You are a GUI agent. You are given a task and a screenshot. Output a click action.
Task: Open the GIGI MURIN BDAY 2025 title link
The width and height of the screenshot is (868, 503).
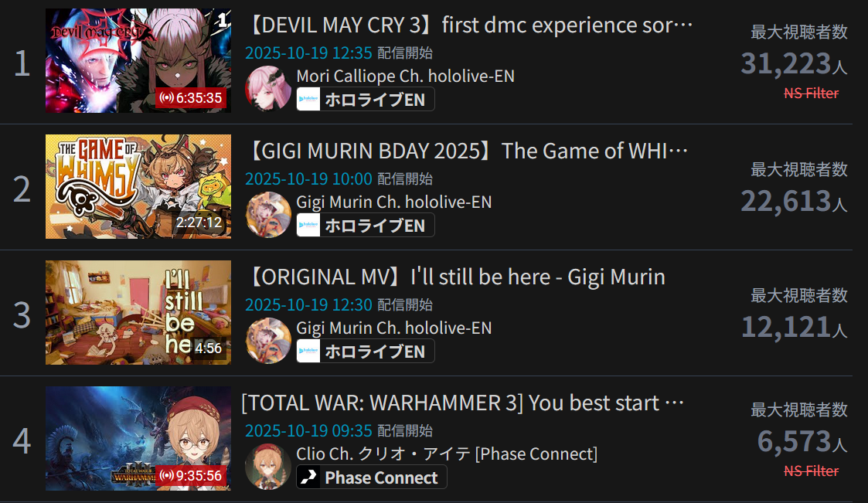click(467, 151)
